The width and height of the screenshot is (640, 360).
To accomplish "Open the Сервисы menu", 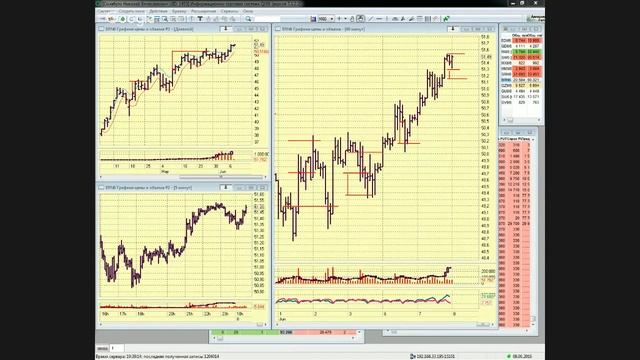I will tap(229, 11).
